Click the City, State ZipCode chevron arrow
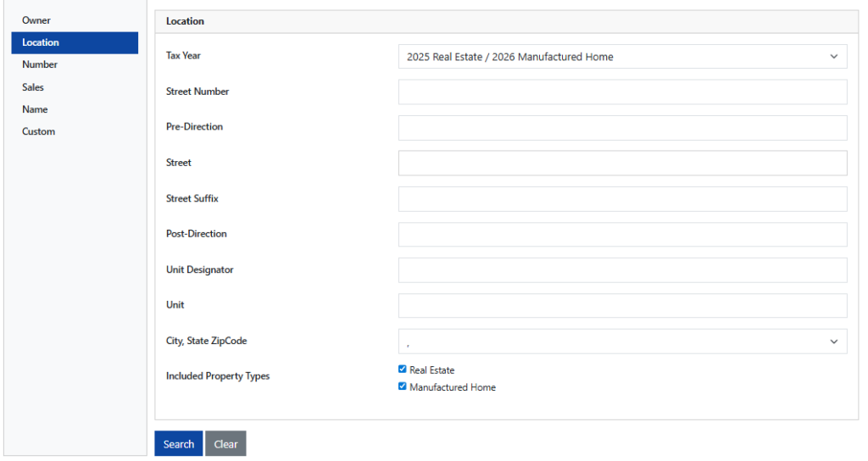Image resolution: width=868 pixels, height=461 pixels. 833,342
